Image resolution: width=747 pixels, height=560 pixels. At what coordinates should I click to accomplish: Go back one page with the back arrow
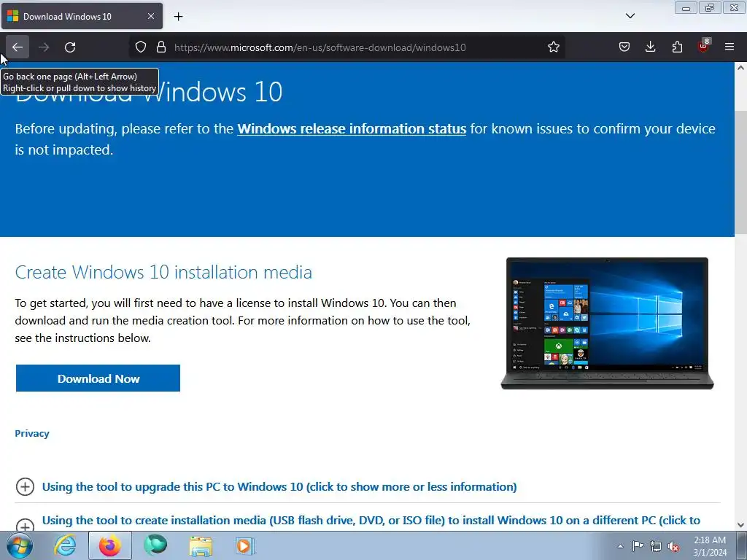[x=18, y=47]
